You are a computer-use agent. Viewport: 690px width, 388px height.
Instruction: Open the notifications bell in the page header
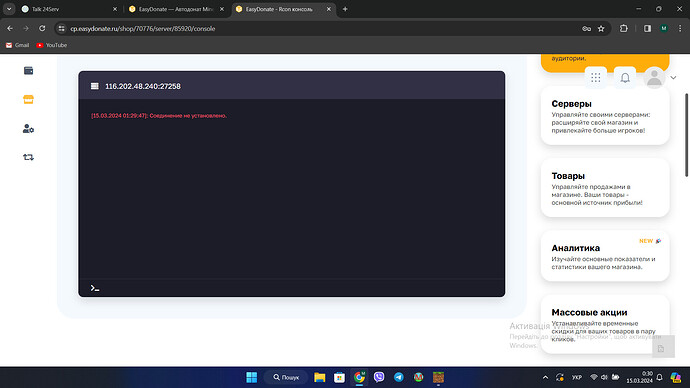(625, 78)
